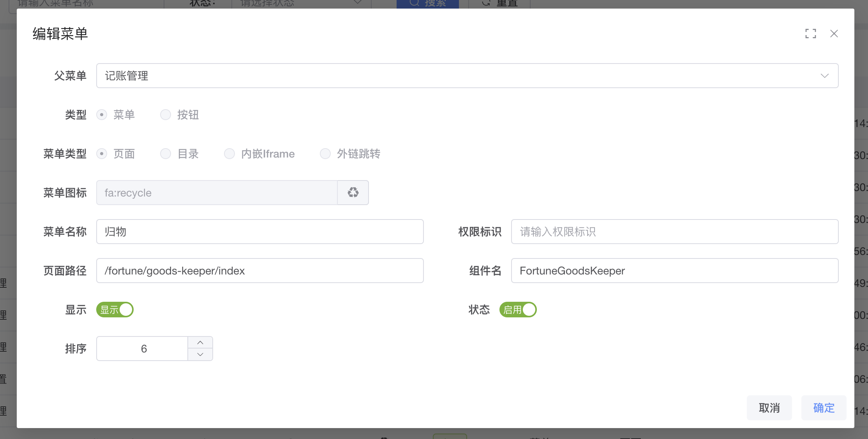Click the 页面路径 input field
Viewport: 868px width, 439px height.
260,271
